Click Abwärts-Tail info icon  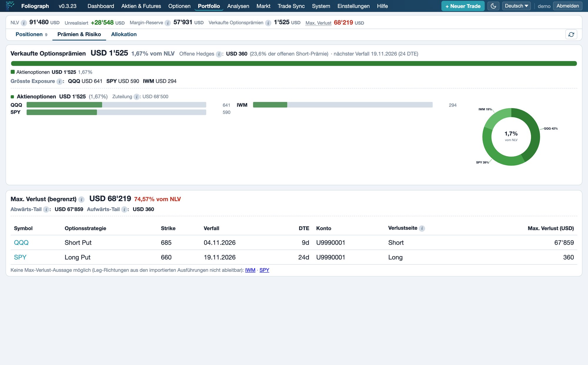46,209
